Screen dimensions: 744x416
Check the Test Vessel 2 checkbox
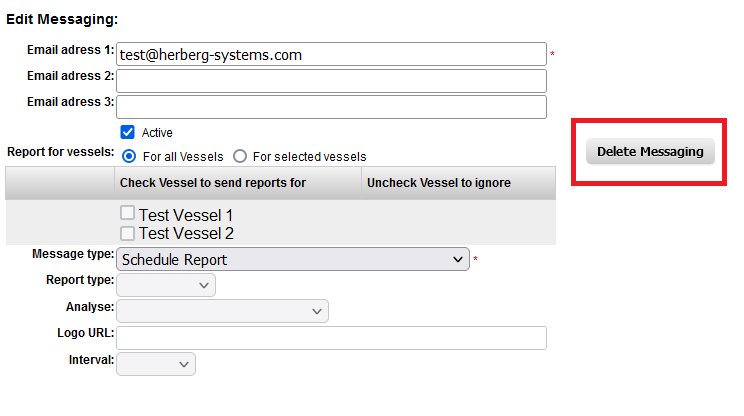coord(127,233)
